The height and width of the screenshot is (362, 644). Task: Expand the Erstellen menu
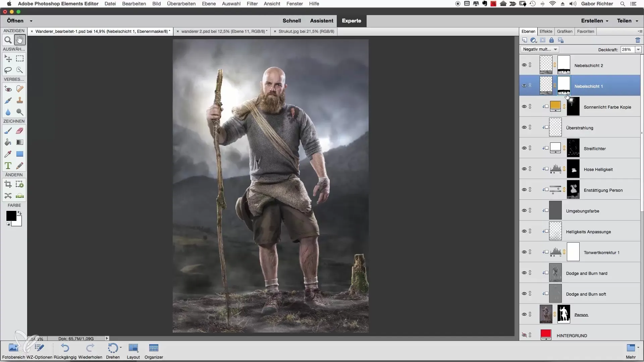pos(594,21)
